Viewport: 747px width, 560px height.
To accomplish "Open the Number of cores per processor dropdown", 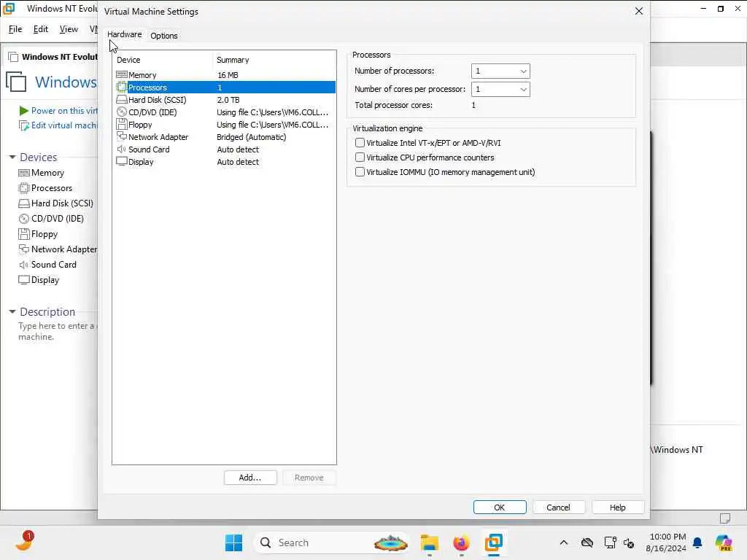I will tap(500, 89).
